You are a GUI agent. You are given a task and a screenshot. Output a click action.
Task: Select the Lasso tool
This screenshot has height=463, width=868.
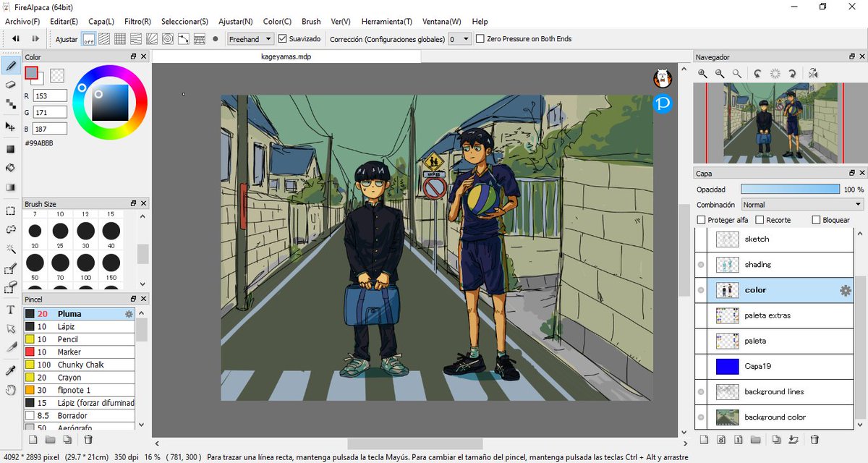[x=10, y=229]
